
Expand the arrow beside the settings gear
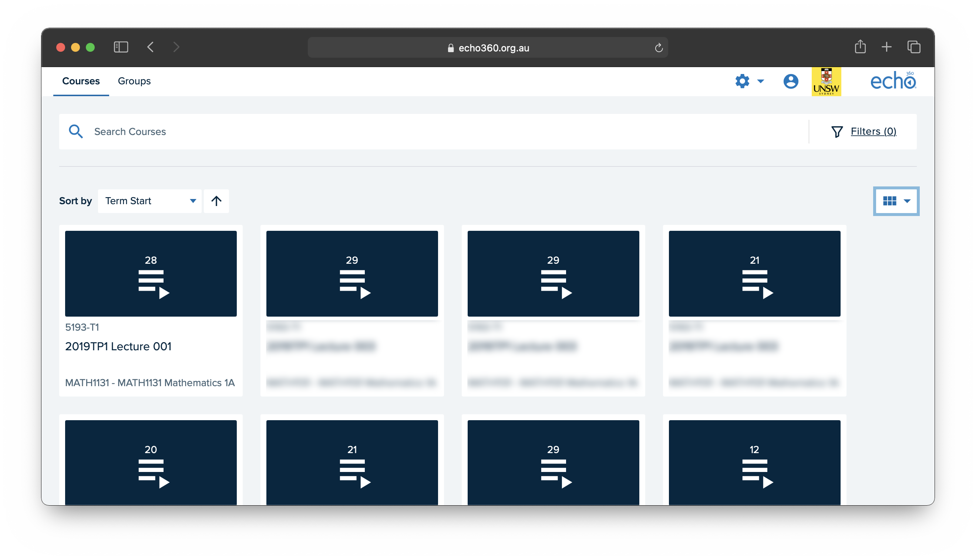[x=761, y=81]
